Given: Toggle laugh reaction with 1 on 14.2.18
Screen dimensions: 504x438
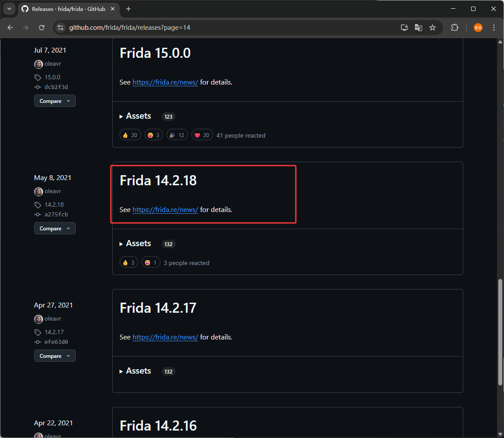Looking at the screenshot, I should coord(151,262).
